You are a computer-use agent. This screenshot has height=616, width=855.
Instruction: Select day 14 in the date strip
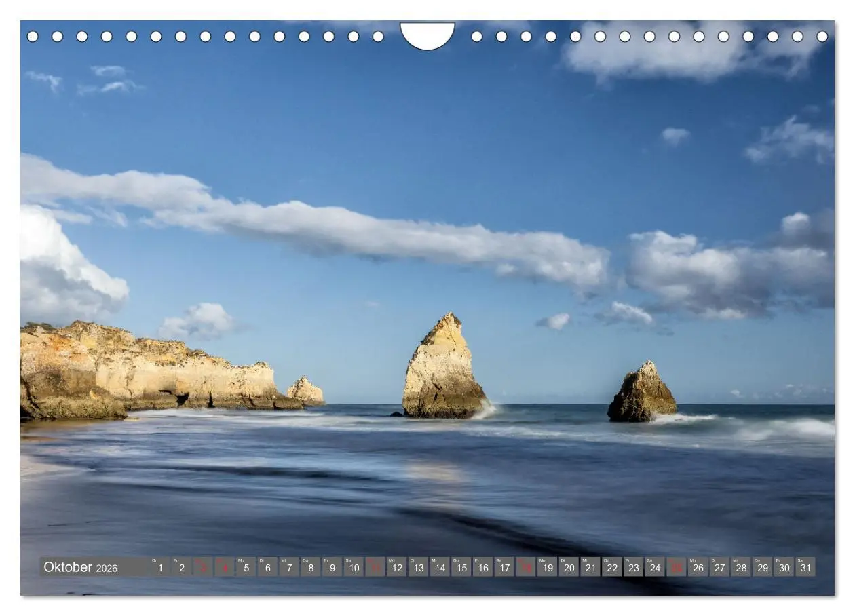tap(440, 567)
